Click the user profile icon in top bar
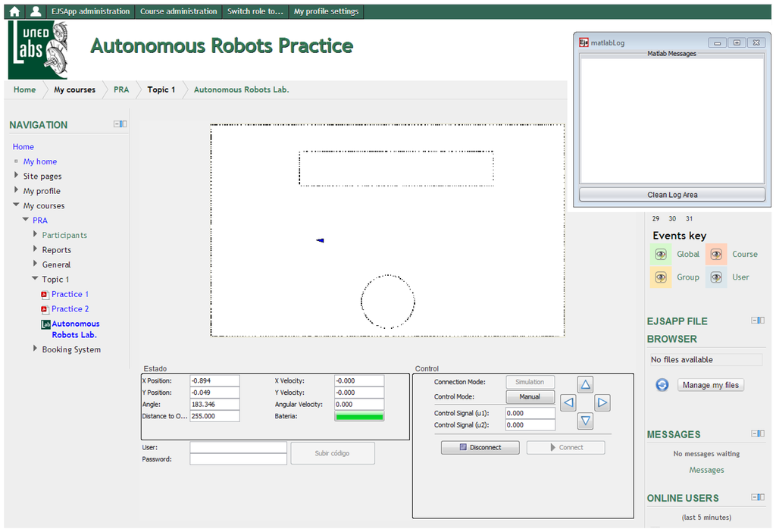The width and height of the screenshot is (776, 532). pyautogui.click(x=36, y=11)
